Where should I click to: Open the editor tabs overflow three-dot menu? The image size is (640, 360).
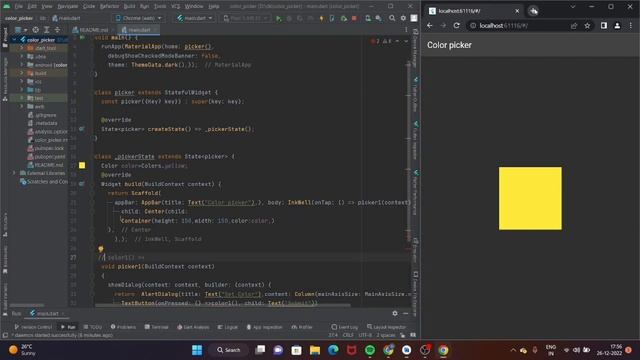coord(406,30)
